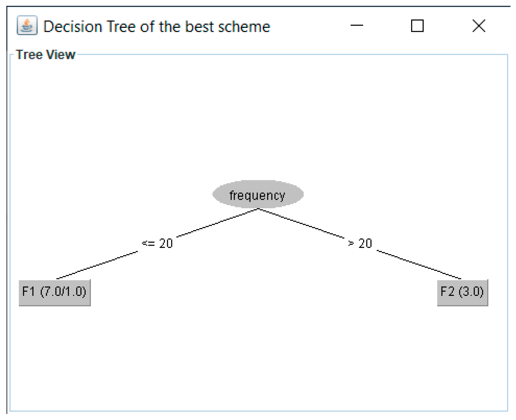Click the branch line between '<= 20' and F1
The height and width of the screenshot is (420, 516).
[97, 265]
